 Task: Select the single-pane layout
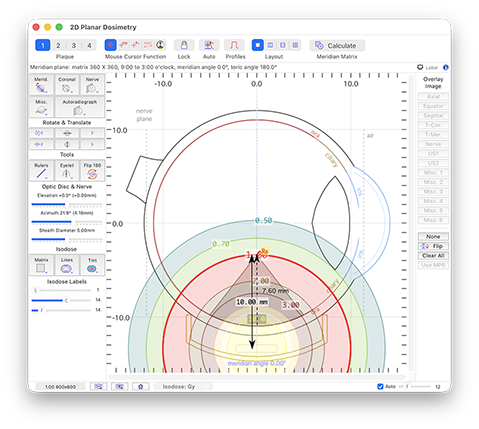(x=258, y=45)
